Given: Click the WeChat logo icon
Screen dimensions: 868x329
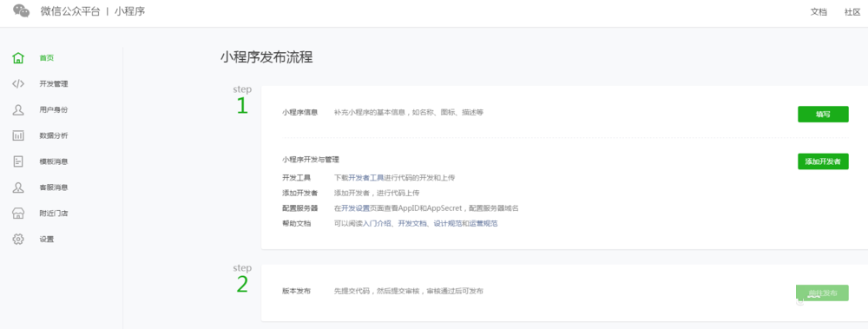Looking at the screenshot, I should click(x=21, y=10).
